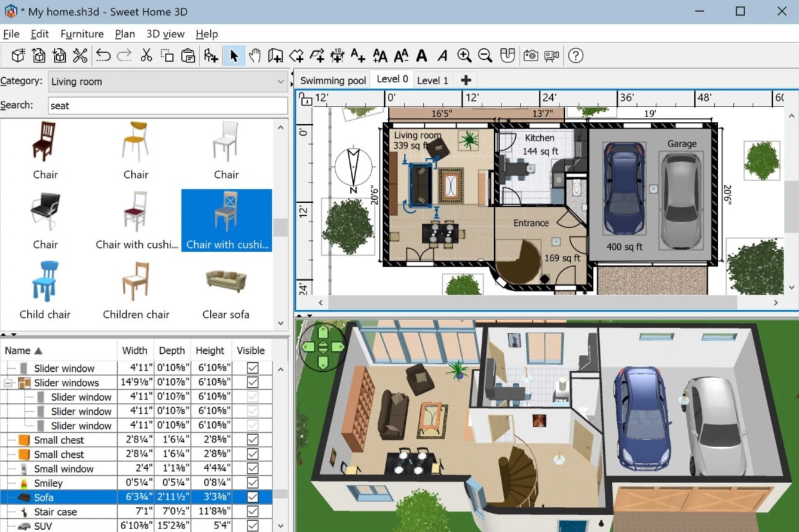Toggle Sofa visible checkbox

253,497
